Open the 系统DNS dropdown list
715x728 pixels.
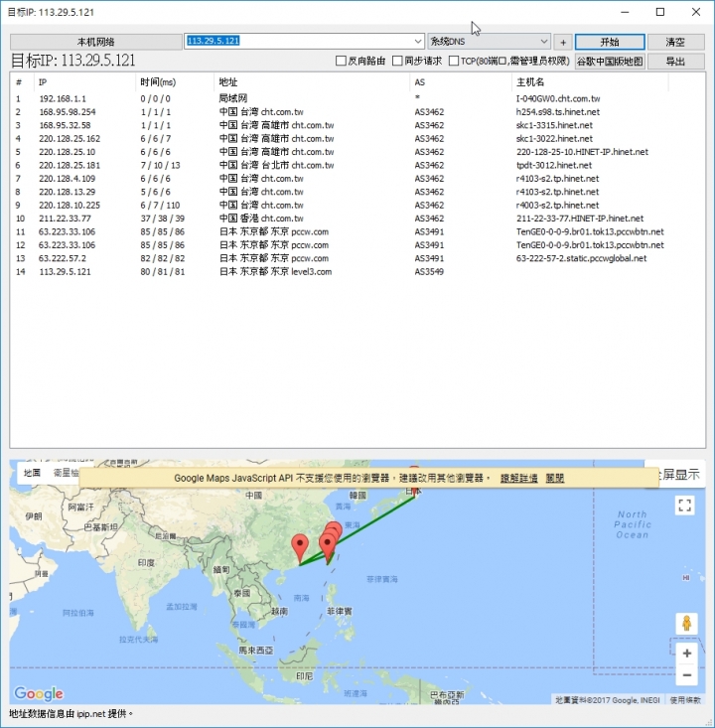543,42
